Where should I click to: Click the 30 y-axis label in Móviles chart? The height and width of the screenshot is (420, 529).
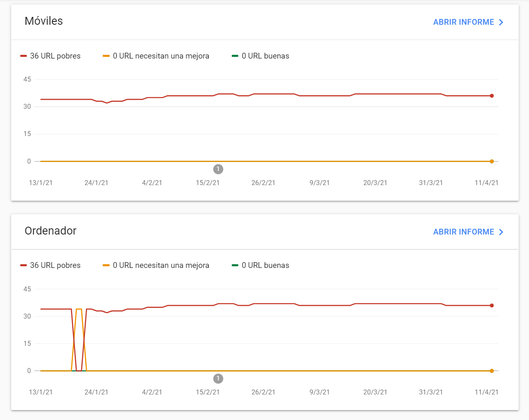click(x=27, y=106)
